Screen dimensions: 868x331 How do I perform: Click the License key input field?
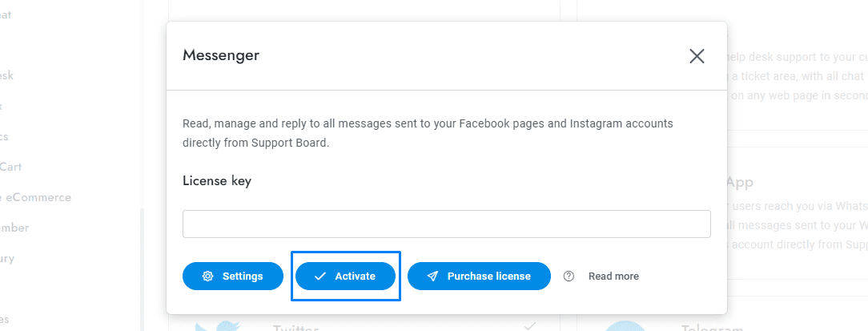446,224
